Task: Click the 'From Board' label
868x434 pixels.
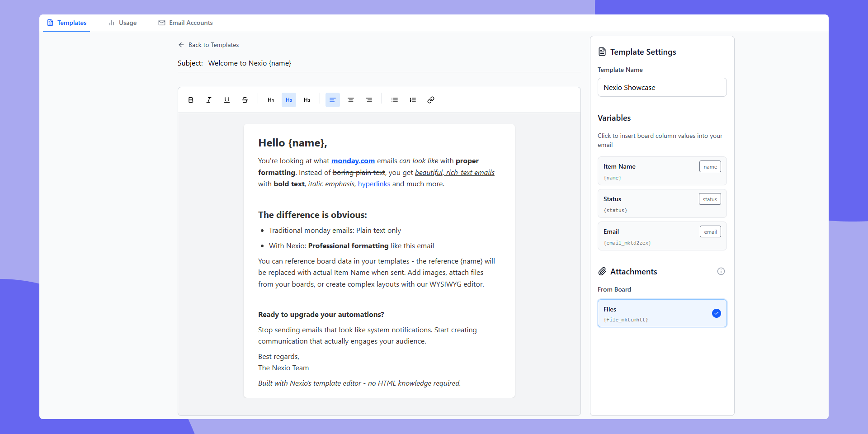Action: (614, 289)
